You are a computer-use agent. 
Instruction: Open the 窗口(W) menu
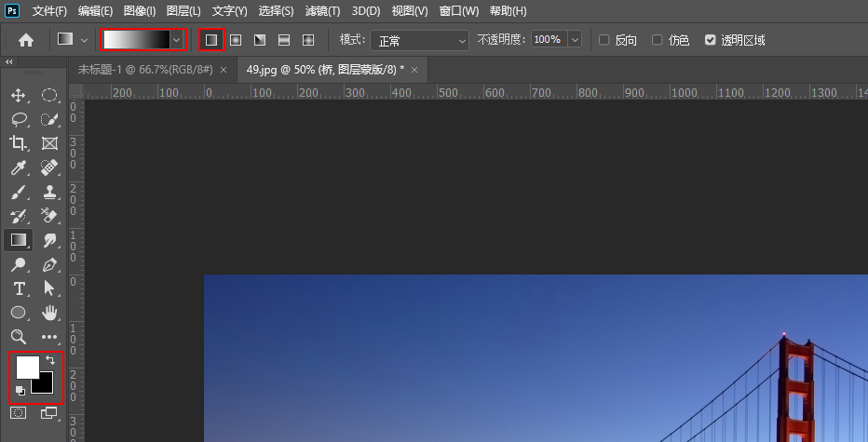point(459,10)
